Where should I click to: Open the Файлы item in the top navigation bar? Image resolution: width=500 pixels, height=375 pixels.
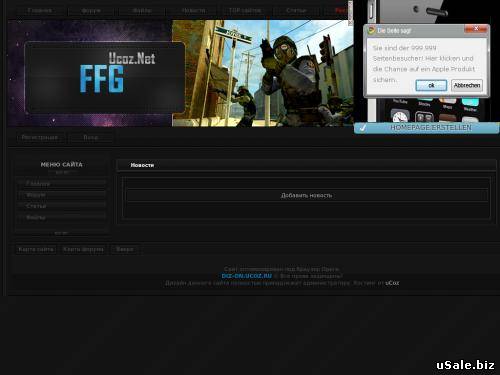point(142,10)
